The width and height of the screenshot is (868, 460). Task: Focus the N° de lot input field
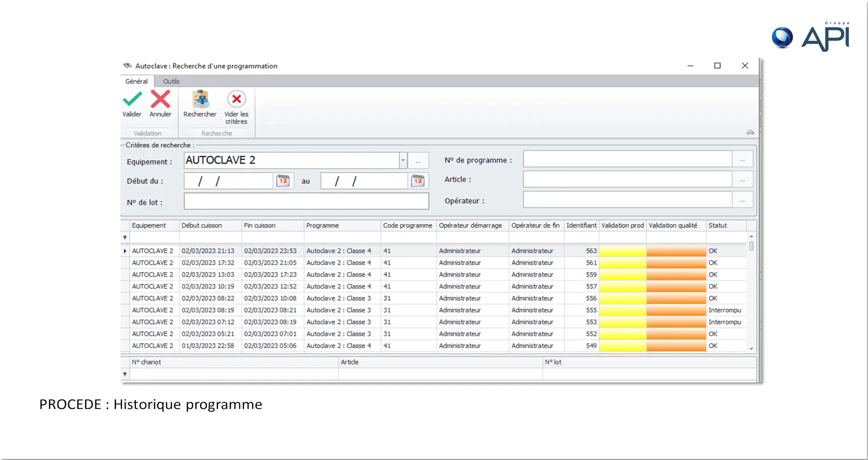306,201
